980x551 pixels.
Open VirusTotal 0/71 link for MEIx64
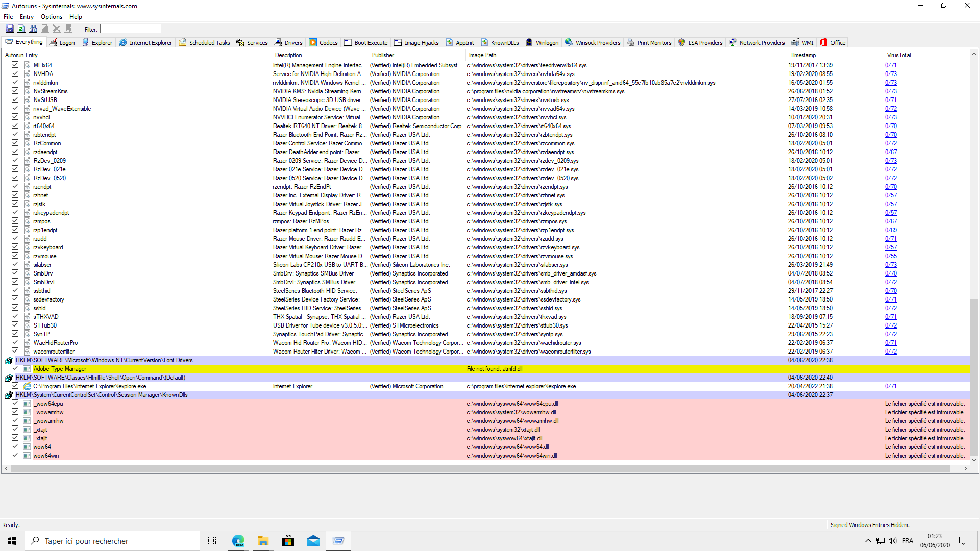pos(890,65)
